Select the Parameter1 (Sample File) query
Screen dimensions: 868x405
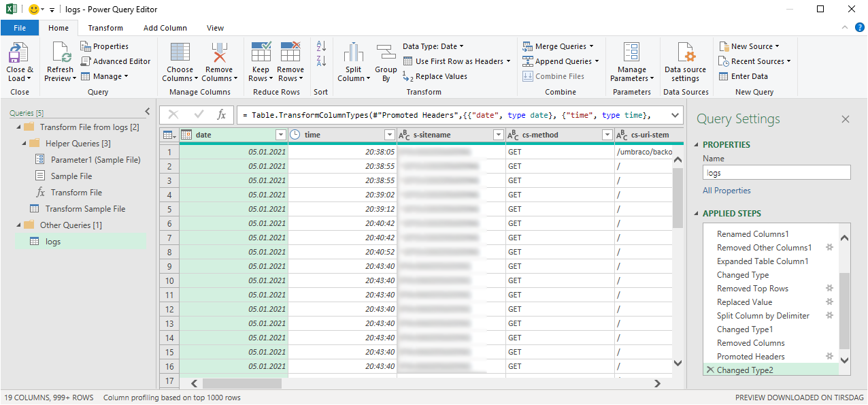(x=96, y=160)
